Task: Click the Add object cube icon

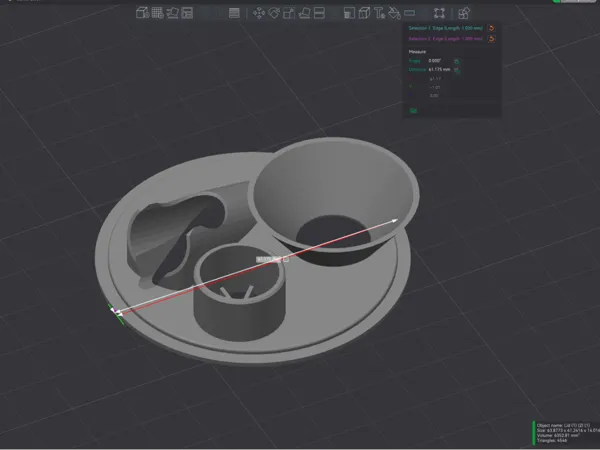Action: tap(143, 13)
